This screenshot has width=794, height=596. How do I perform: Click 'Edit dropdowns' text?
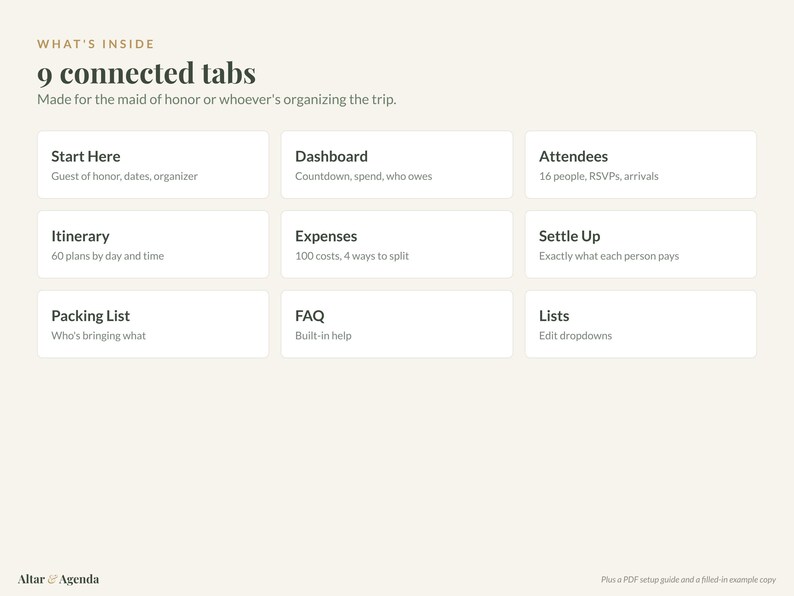coord(575,336)
